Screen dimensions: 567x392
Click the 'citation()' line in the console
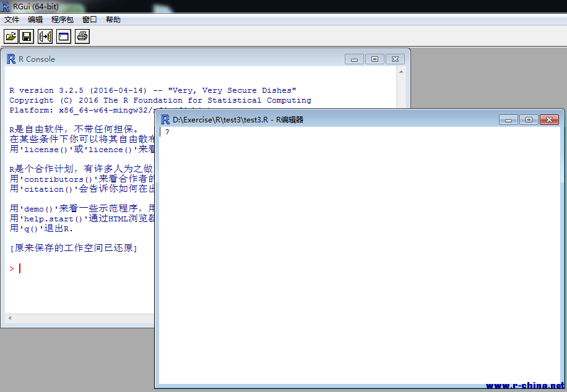click(82, 189)
